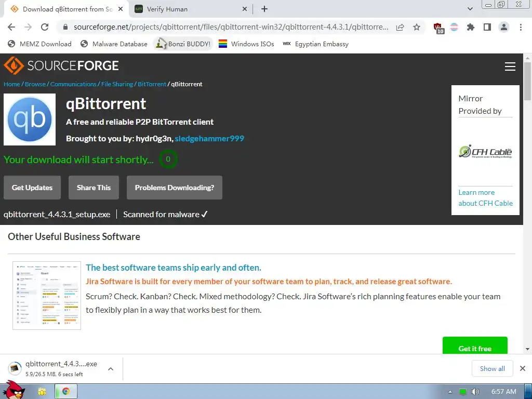Open Learn more about CFH Cable link
Image resolution: width=532 pixels, height=399 pixels.
pos(486,198)
